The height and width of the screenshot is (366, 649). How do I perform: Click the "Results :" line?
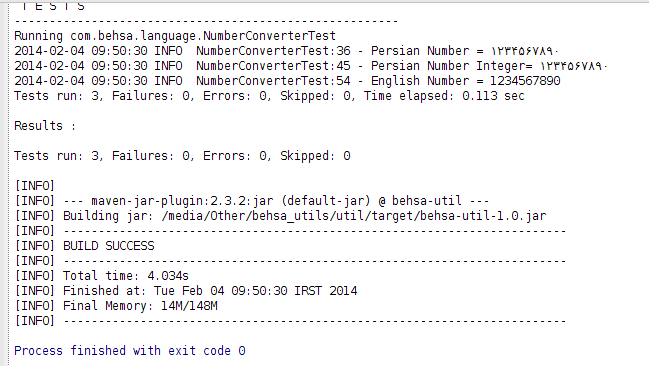pyautogui.click(x=45, y=126)
